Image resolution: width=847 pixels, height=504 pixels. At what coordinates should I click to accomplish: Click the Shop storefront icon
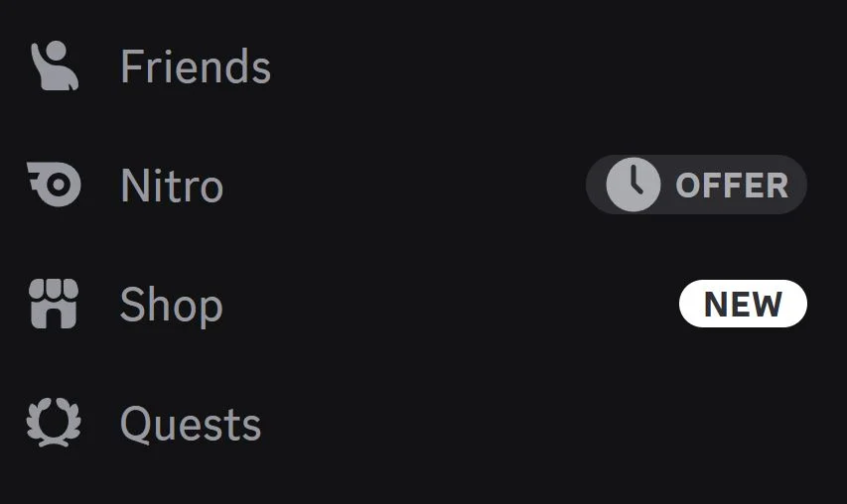53,305
